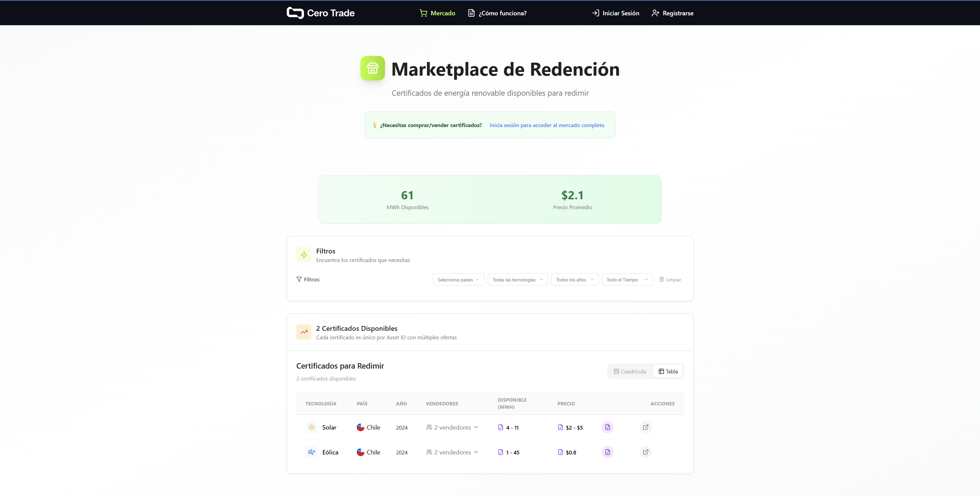Click the green lightning Filtros icon
This screenshot has height=496, width=980.
[304, 255]
